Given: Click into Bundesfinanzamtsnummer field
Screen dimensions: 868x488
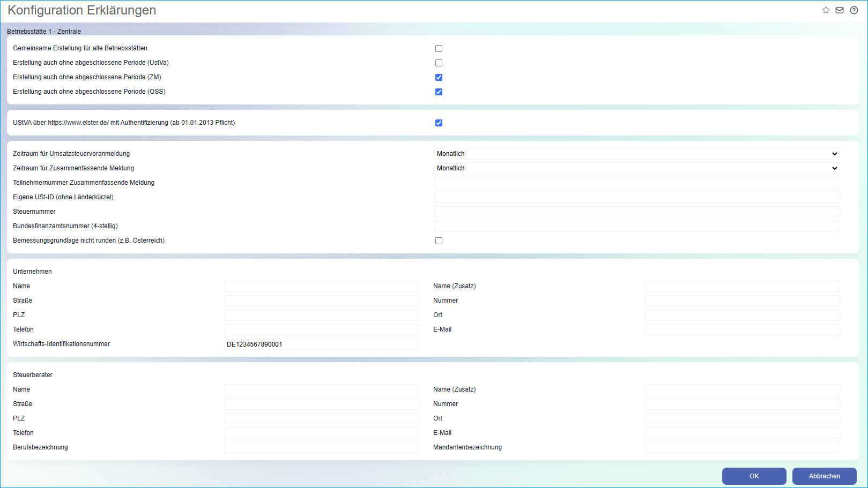Looking at the screenshot, I should click(637, 226).
